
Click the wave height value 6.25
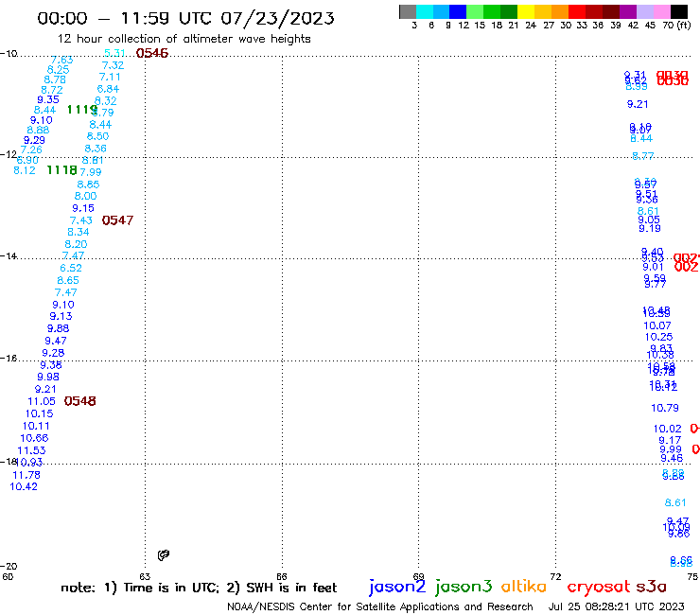(58, 70)
